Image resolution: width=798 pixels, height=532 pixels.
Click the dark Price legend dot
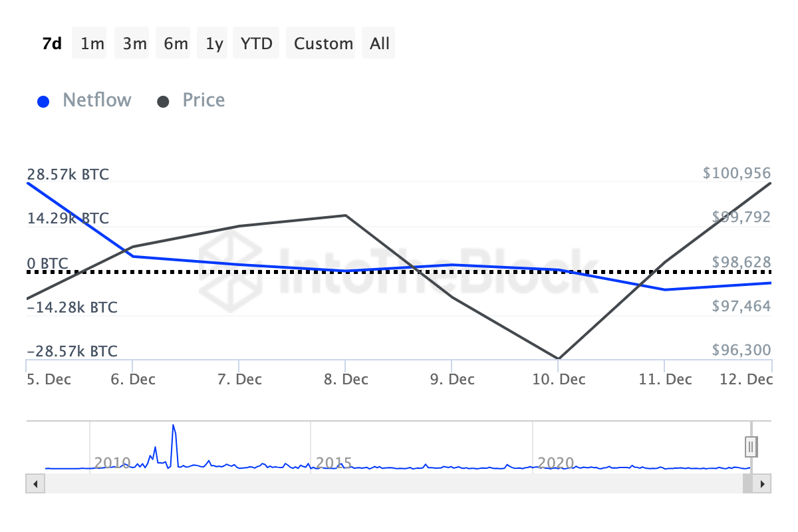click(x=163, y=102)
